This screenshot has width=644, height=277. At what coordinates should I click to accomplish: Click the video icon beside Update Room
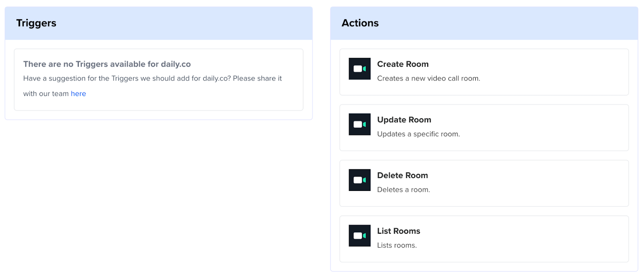point(359,124)
